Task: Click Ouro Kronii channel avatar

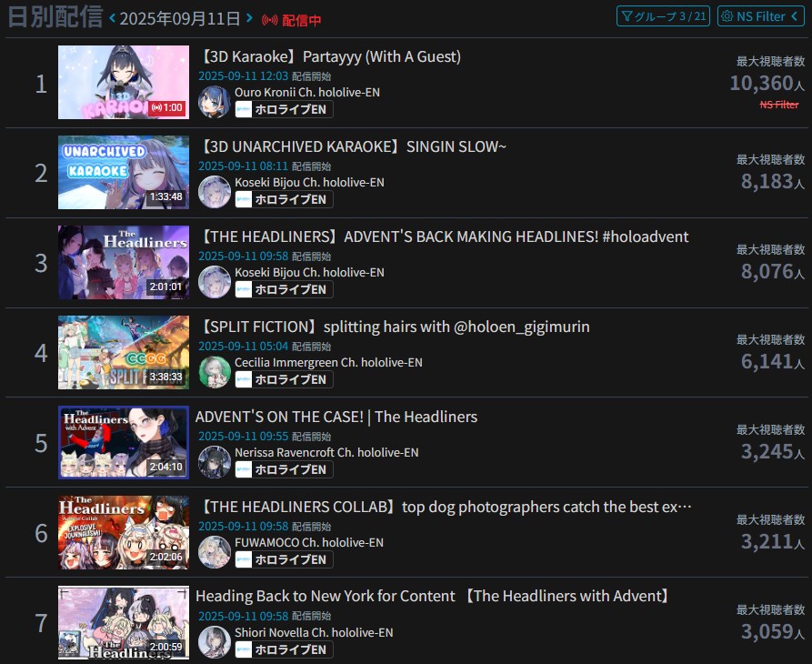Action: [x=214, y=102]
